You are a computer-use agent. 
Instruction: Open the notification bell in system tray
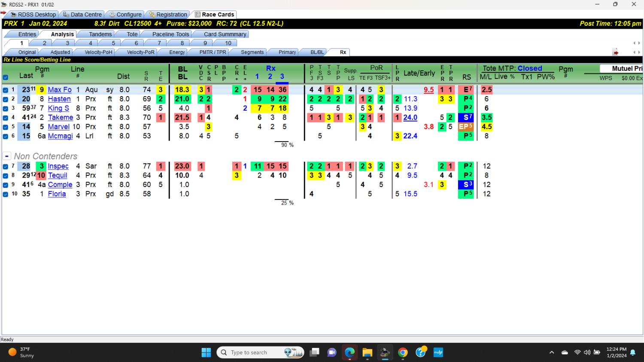(633, 353)
